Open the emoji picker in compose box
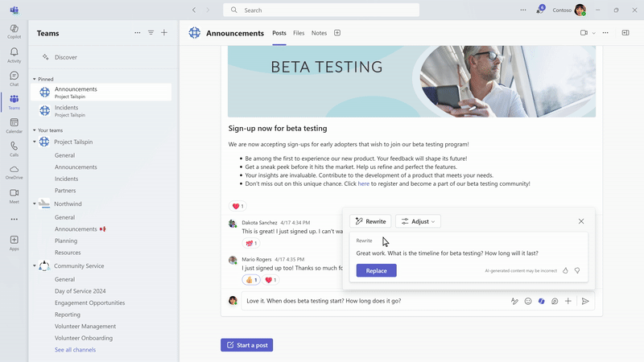Image resolution: width=644 pixels, height=362 pixels. pos(528,301)
